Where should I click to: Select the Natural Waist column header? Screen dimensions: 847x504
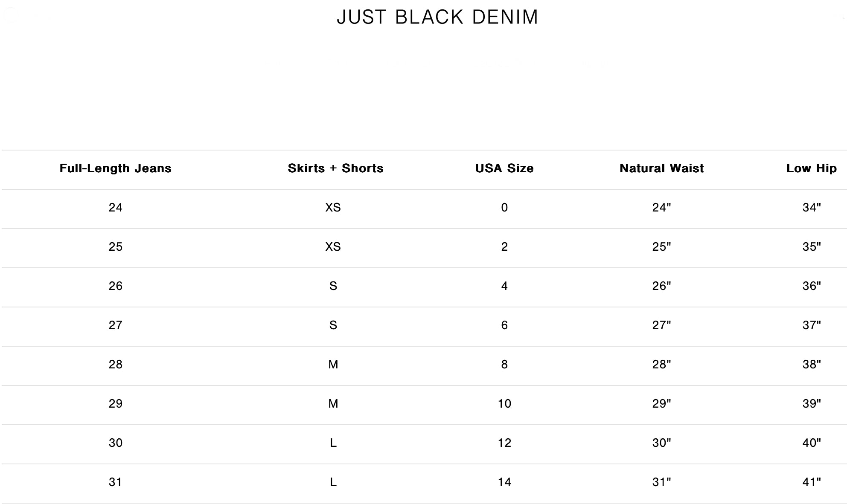tap(661, 168)
